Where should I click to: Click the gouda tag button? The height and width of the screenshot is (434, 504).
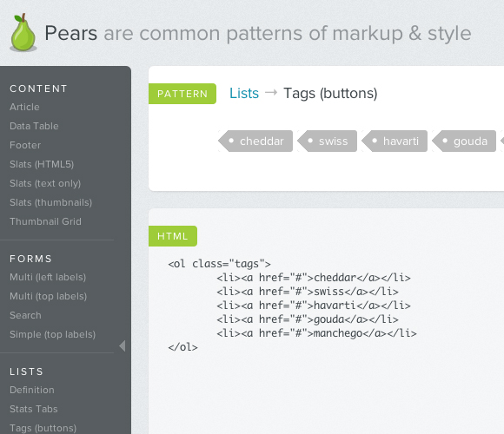(x=464, y=141)
